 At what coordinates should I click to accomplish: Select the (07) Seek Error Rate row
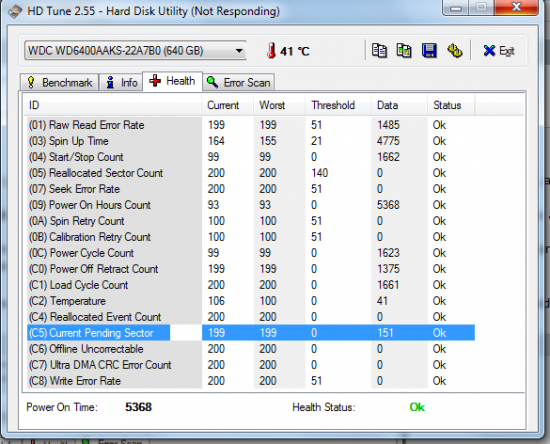[x=251, y=189]
